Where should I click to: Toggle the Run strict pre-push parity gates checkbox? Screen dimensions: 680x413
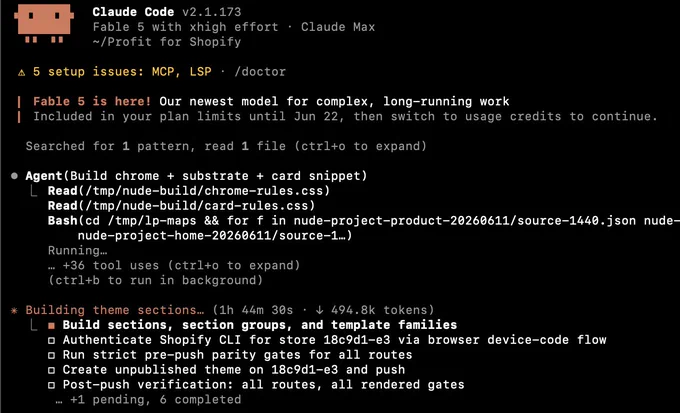point(52,355)
